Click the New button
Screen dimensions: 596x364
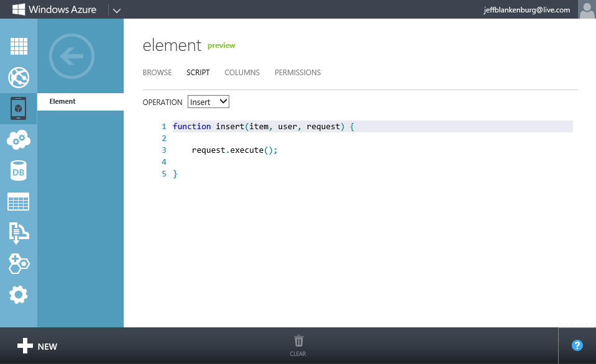tap(37, 346)
